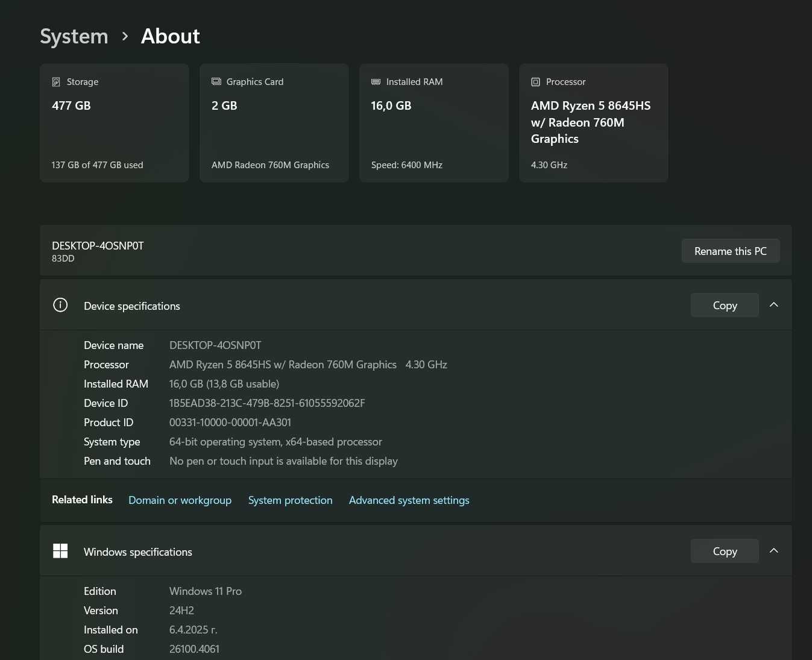Click the Version value 24H2
Image resolution: width=812 pixels, height=660 pixels.
181,611
